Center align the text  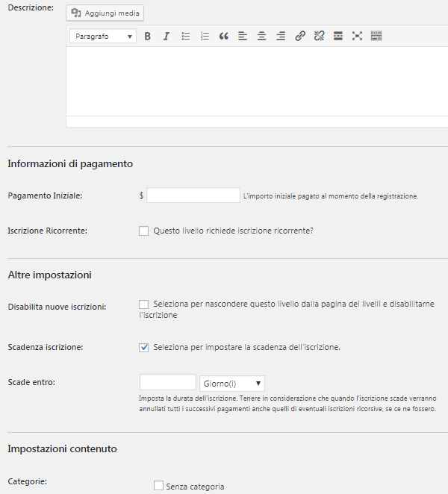(x=261, y=36)
